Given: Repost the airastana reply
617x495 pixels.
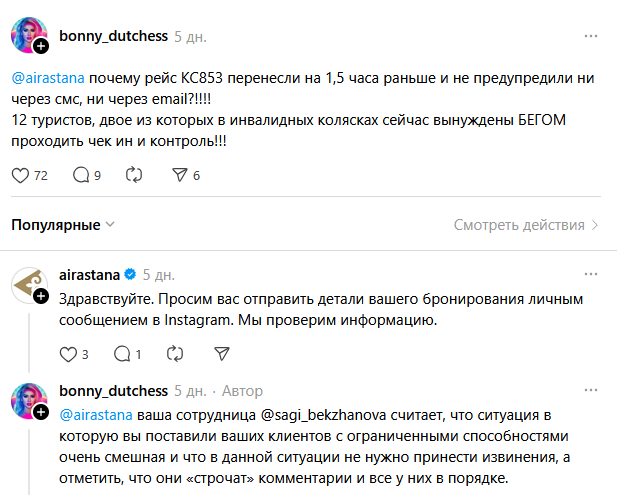Looking at the screenshot, I should click(x=174, y=354).
